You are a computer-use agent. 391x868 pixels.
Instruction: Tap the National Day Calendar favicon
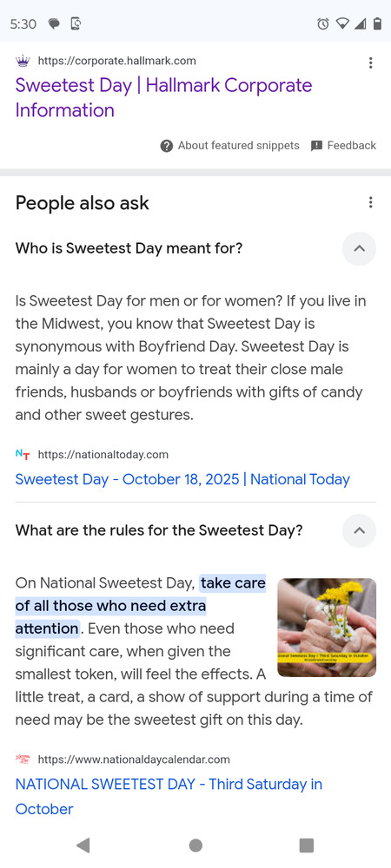pos(23,759)
